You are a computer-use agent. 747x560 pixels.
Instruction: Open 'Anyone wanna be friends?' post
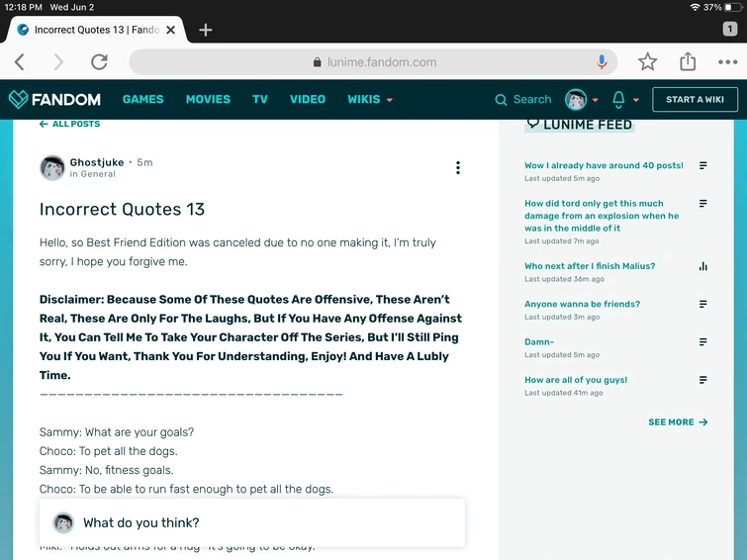(582, 304)
